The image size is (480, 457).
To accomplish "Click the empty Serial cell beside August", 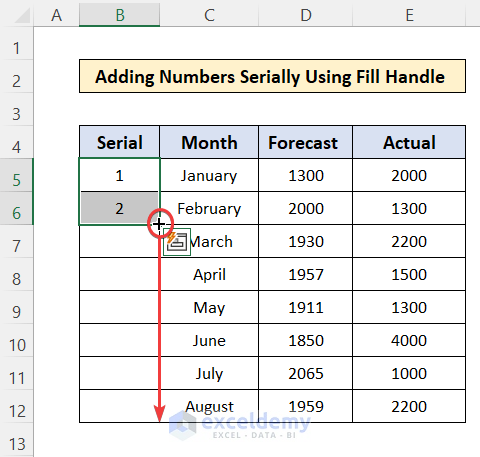I will [119, 406].
